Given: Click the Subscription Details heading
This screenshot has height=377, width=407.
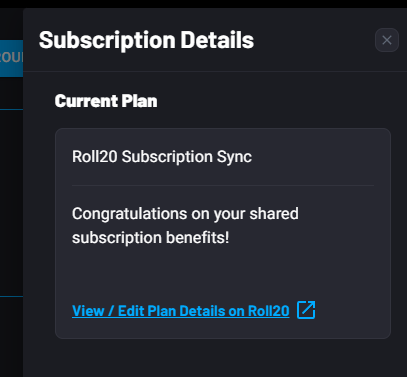Looking at the screenshot, I should click(146, 40).
